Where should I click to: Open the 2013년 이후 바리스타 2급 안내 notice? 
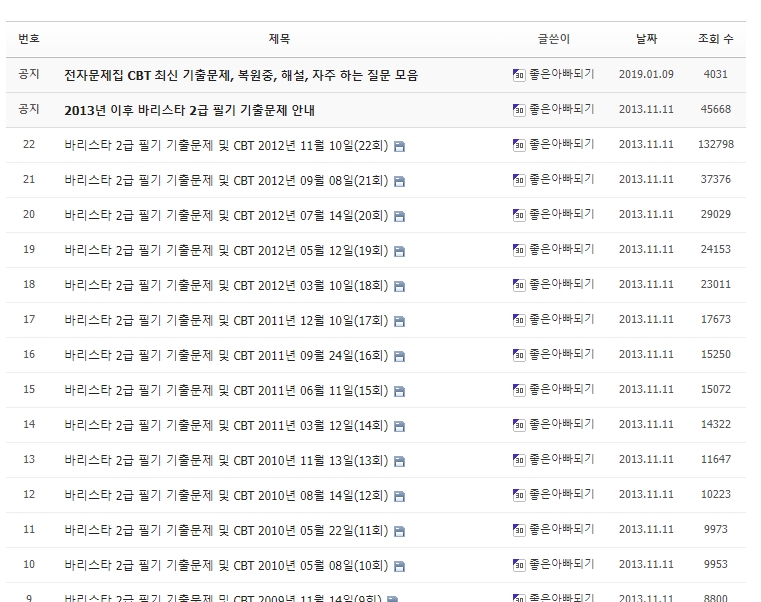[189, 110]
